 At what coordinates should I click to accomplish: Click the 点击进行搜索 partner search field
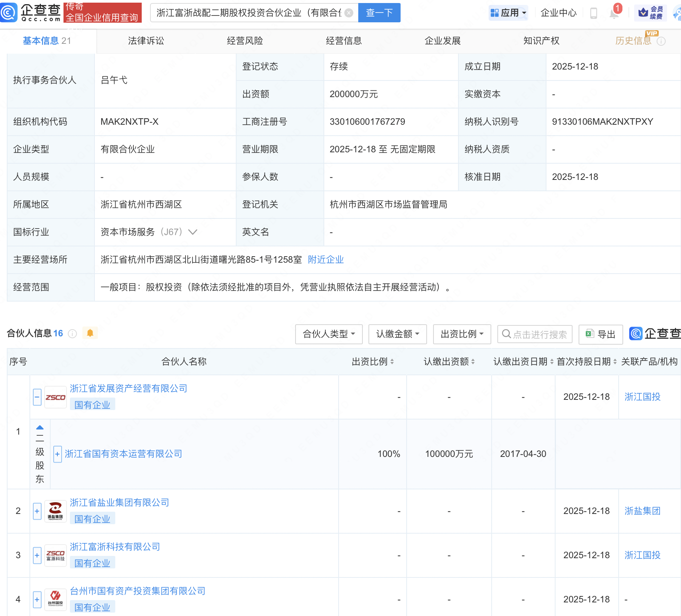tap(535, 334)
